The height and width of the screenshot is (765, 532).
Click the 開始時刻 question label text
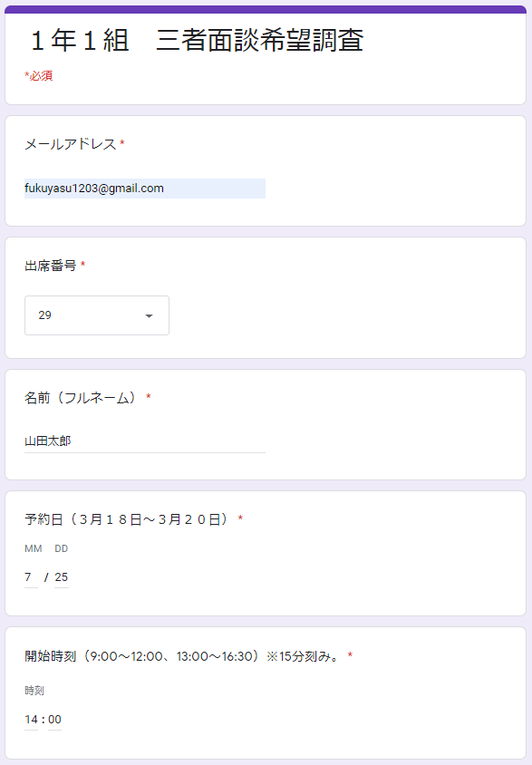[183, 656]
